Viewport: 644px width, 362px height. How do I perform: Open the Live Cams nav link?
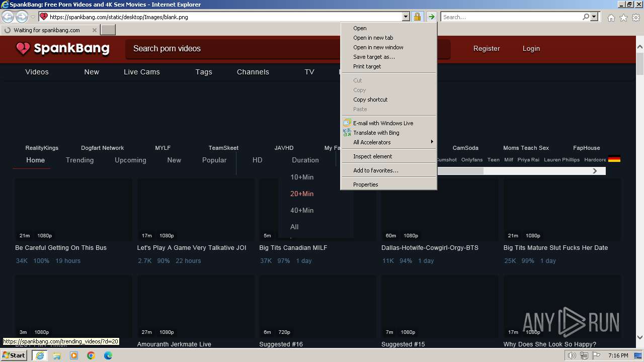click(142, 72)
